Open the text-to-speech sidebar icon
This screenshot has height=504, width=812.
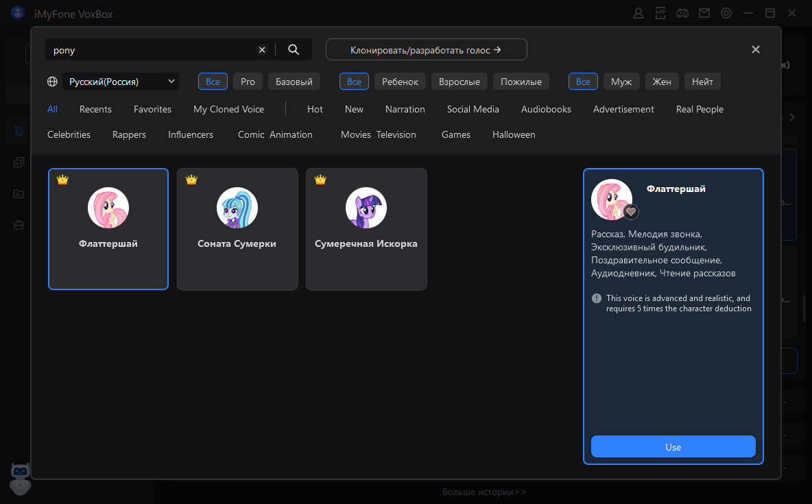(x=19, y=130)
